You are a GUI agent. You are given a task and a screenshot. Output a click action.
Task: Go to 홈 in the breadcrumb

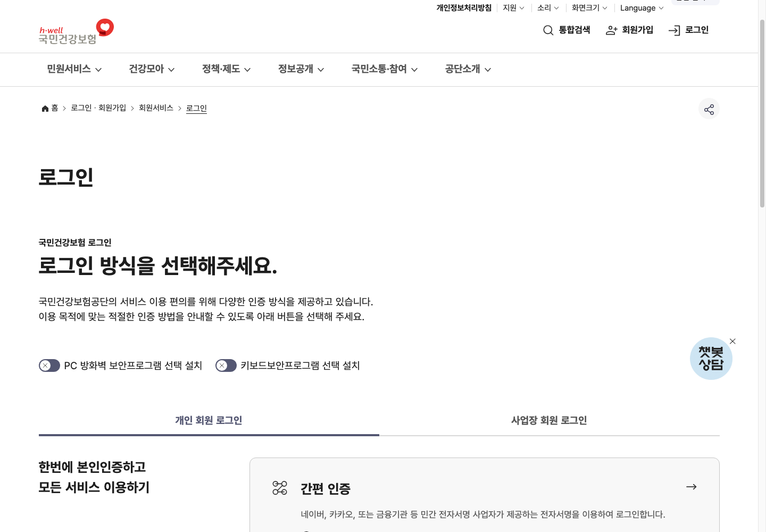tap(55, 108)
